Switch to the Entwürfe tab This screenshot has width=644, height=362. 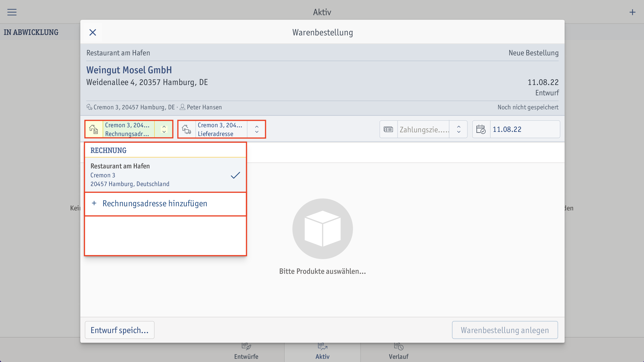tap(246, 351)
